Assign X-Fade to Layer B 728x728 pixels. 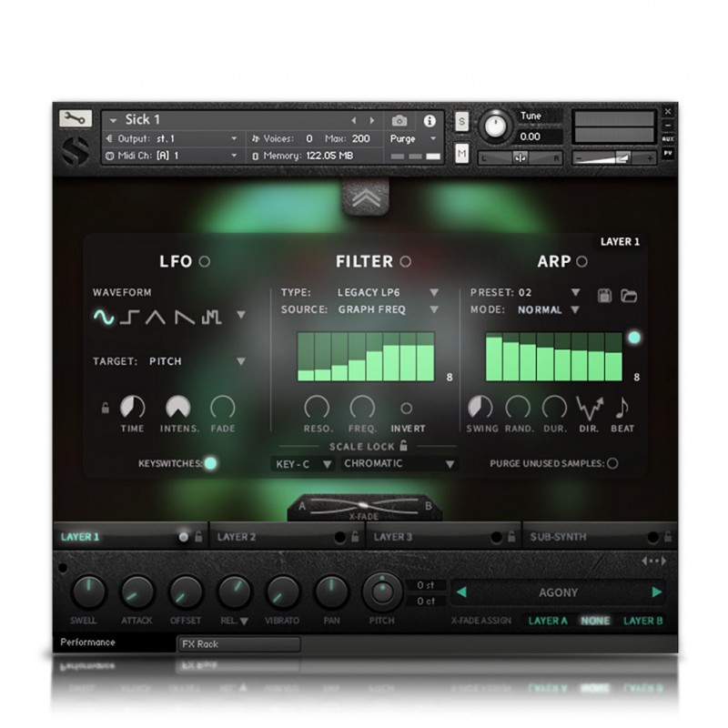pyautogui.click(x=642, y=621)
